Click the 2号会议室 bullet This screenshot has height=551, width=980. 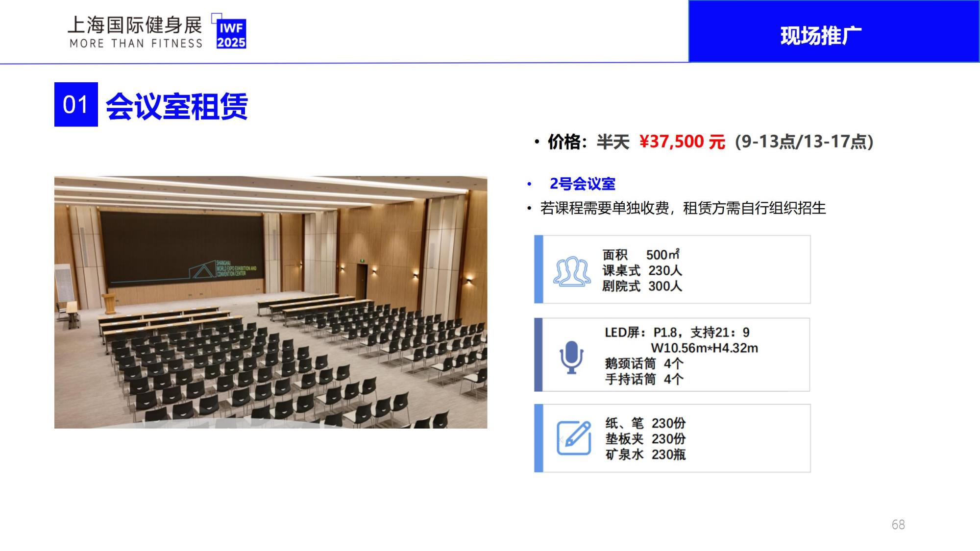pos(582,184)
